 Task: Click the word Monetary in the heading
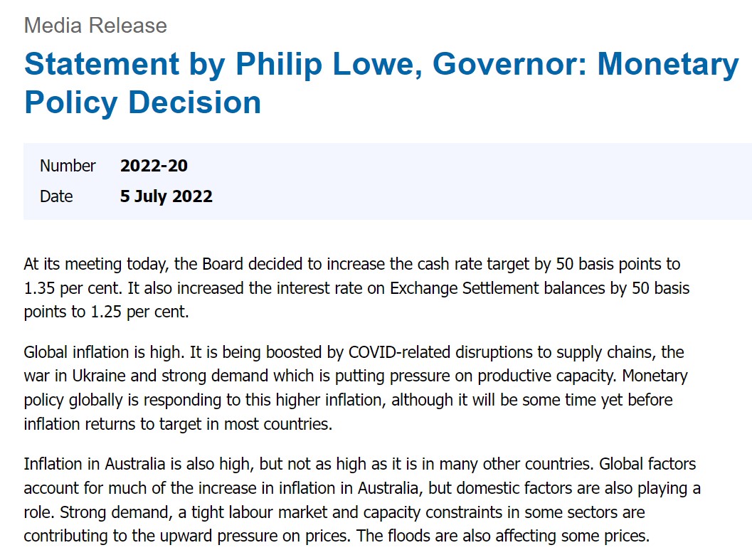(667, 64)
